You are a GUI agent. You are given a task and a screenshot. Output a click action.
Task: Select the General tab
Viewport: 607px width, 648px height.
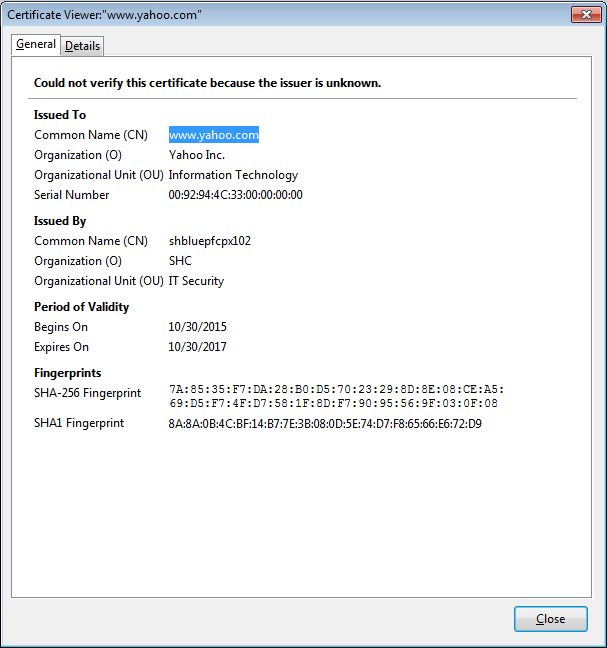(x=36, y=44)
